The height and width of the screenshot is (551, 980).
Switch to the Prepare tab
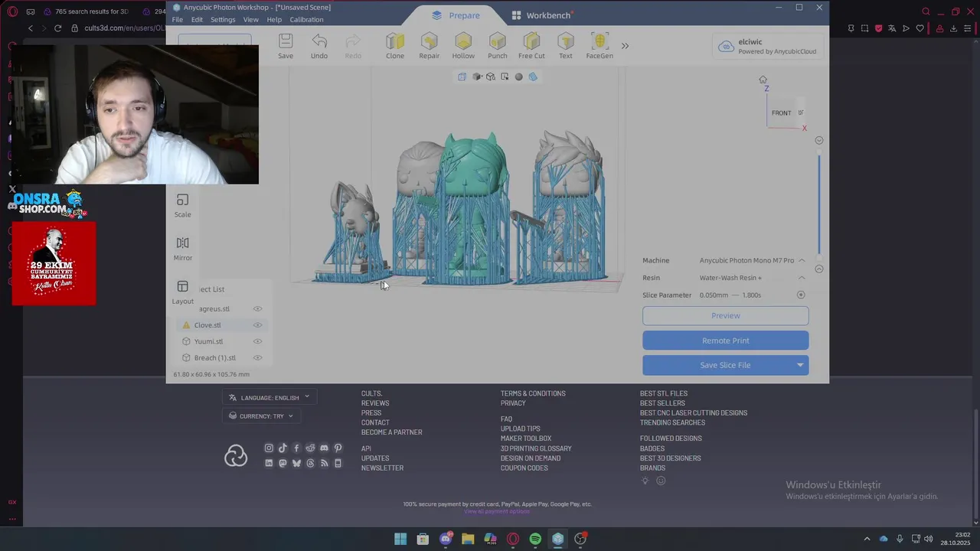456,15
